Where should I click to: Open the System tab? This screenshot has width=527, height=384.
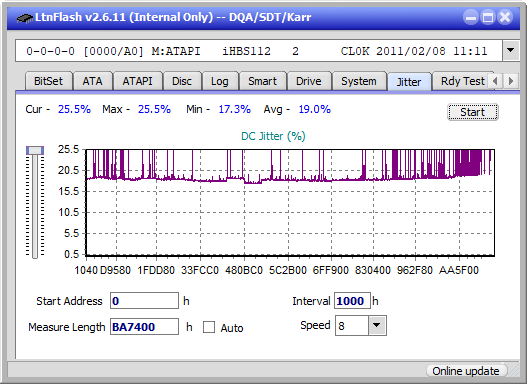(359, 81)
